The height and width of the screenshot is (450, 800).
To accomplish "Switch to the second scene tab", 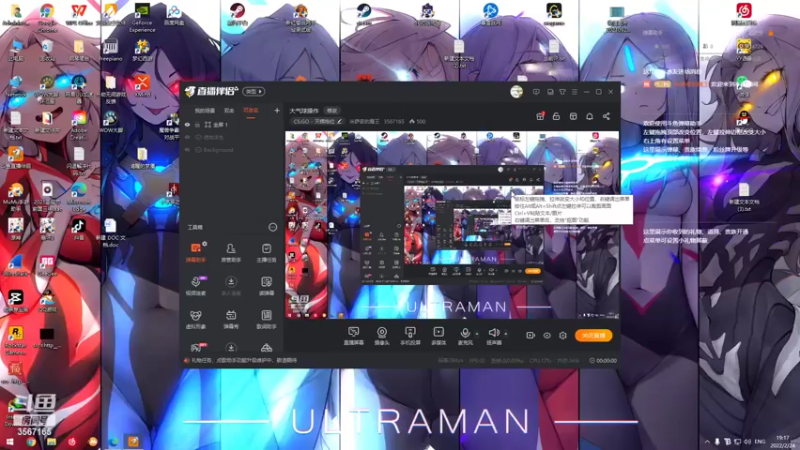I will pyautogui.click(x=229, y=111).
